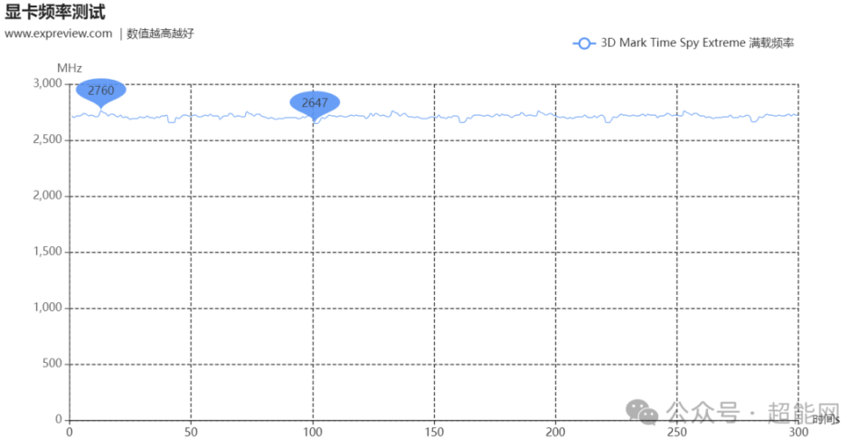Screen dimensions: 868x448
Task: Click the 150 x-axis tick label
Action: pos(434,433)
